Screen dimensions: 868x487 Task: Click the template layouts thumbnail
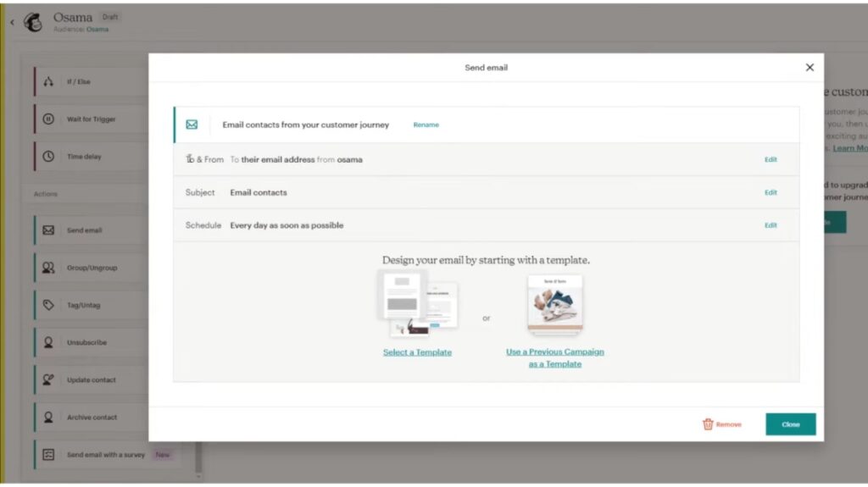tap(418, 303)
